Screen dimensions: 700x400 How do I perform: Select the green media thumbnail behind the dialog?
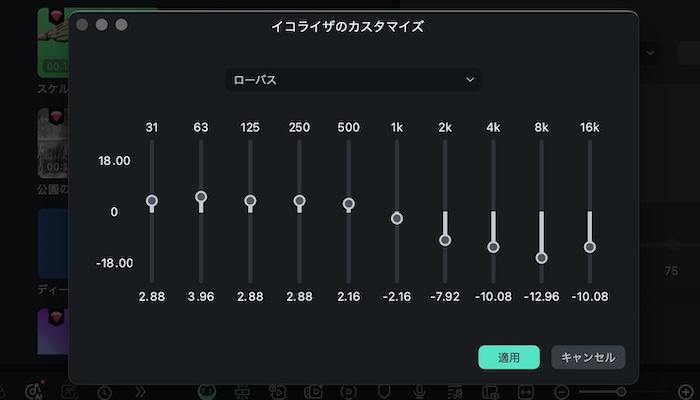coord(53,42)
